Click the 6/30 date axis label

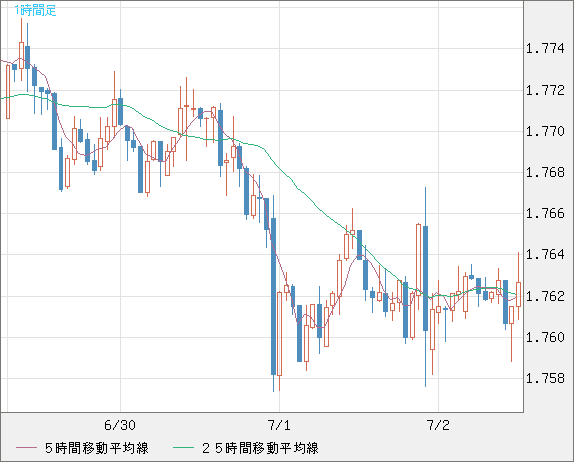120,425
